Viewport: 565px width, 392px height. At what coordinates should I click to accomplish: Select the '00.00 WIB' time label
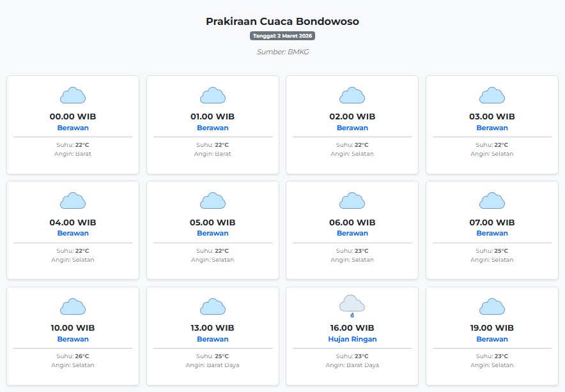click(x=73, y=116)
